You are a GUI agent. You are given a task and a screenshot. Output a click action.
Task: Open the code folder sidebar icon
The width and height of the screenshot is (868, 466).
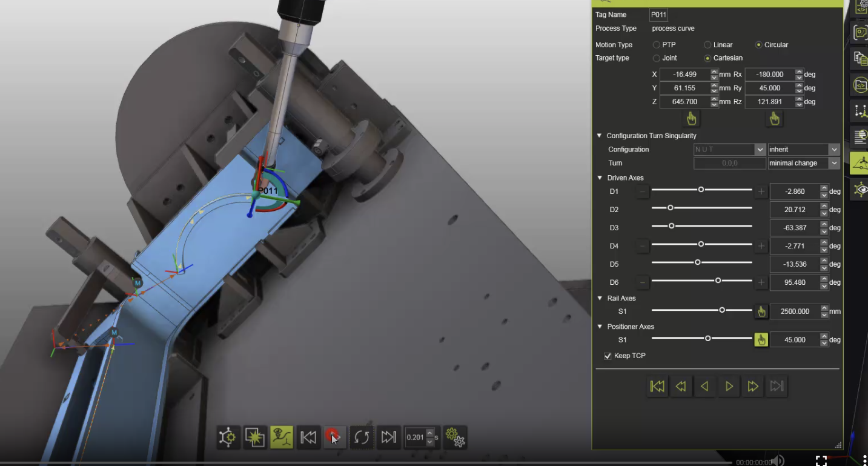pyautogui.click(x=860, y=85)
